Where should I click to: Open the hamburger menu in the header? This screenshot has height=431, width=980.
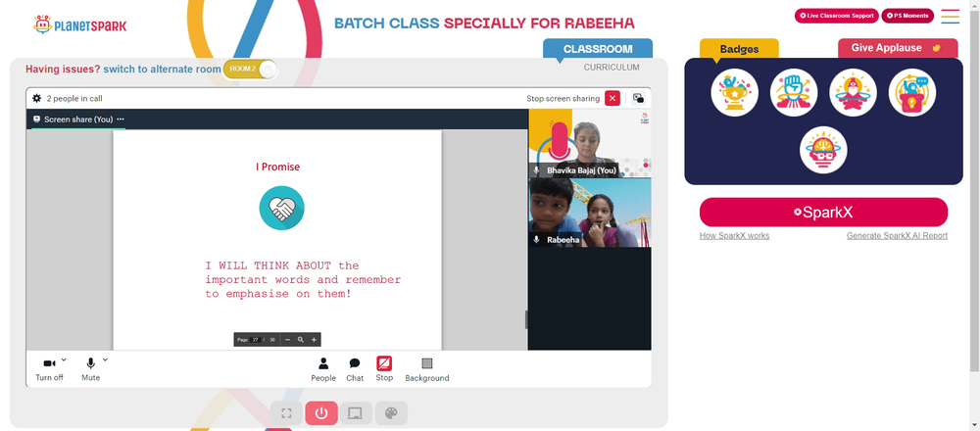point(950,17)
